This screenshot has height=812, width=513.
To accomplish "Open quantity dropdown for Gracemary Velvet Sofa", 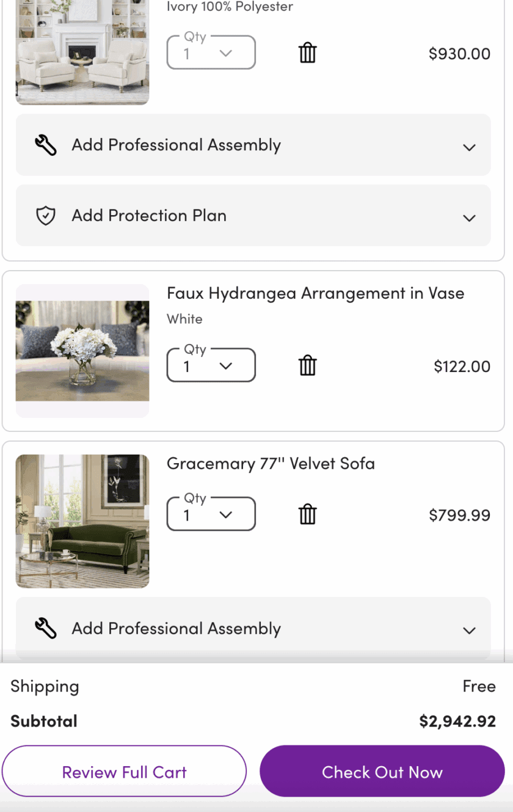I will point(211,515).
